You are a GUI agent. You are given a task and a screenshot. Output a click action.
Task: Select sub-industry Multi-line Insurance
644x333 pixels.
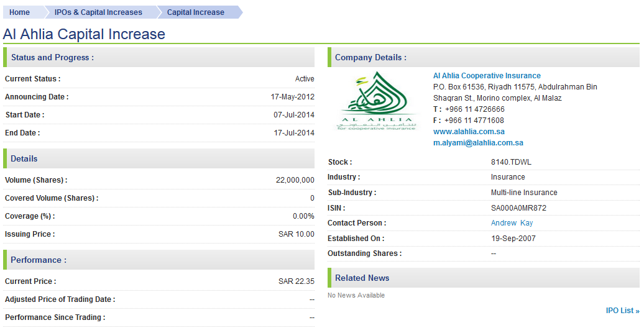tap(524, 193)
